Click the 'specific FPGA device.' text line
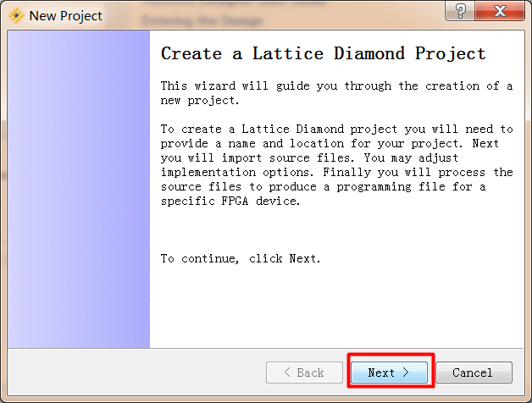 tap(230, 201)
